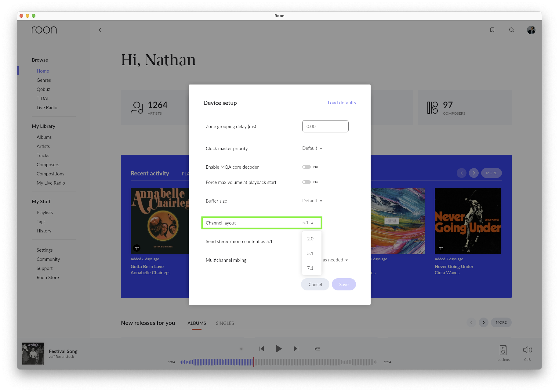
Task: Open Circa Waves artist link
Action: point(447,273)
